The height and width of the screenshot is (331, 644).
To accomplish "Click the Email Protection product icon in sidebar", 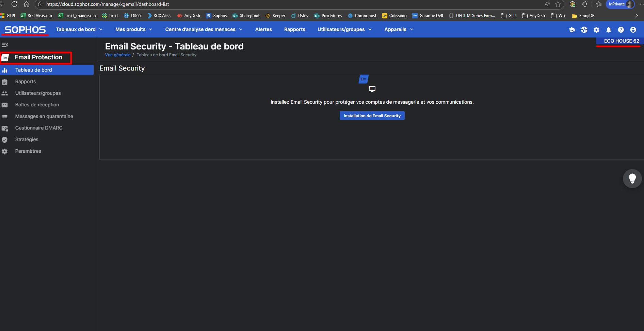I will point(5,58).
